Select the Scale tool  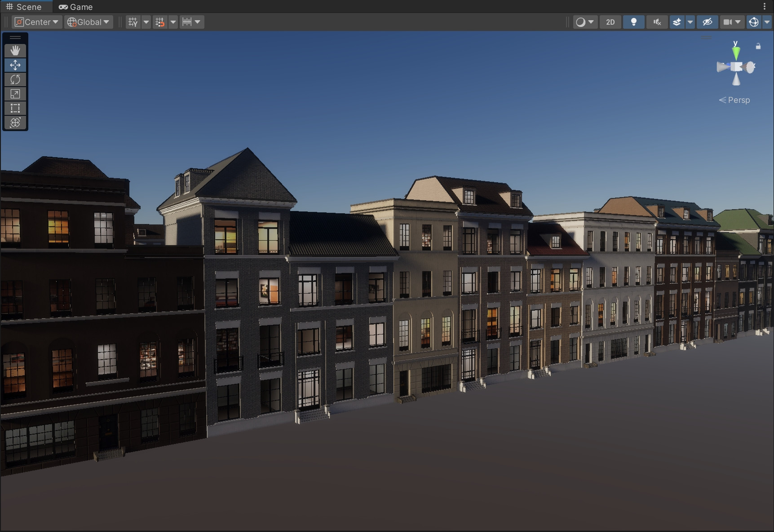pyautogui.click(x=15, y=94)
